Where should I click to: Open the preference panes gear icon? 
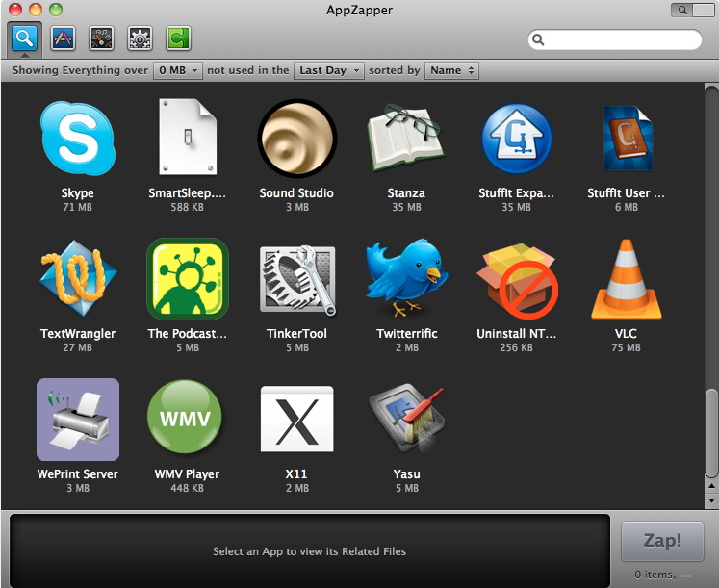(x=140, y=38)
